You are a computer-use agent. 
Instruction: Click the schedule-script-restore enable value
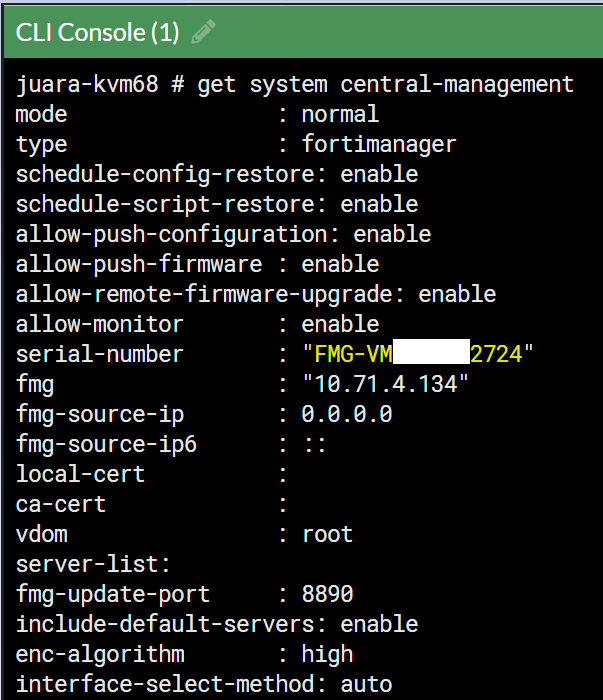coord(379,204)
